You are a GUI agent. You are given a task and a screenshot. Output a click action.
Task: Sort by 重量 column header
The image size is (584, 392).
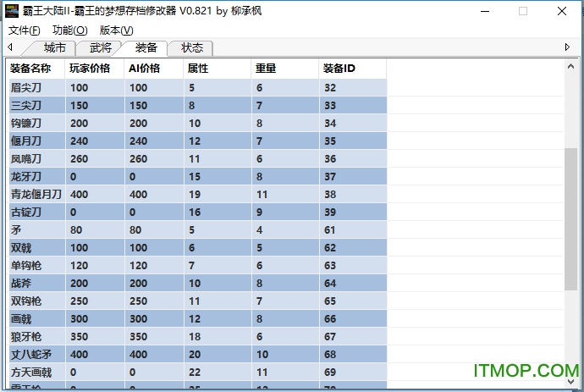pyautogui.click(x=285, y=69)
